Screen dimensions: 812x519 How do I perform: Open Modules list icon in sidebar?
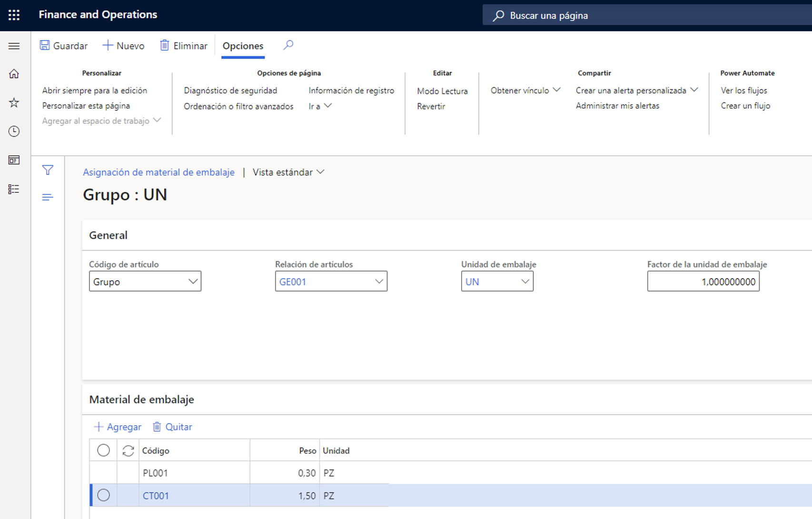[x=14, y=189]
